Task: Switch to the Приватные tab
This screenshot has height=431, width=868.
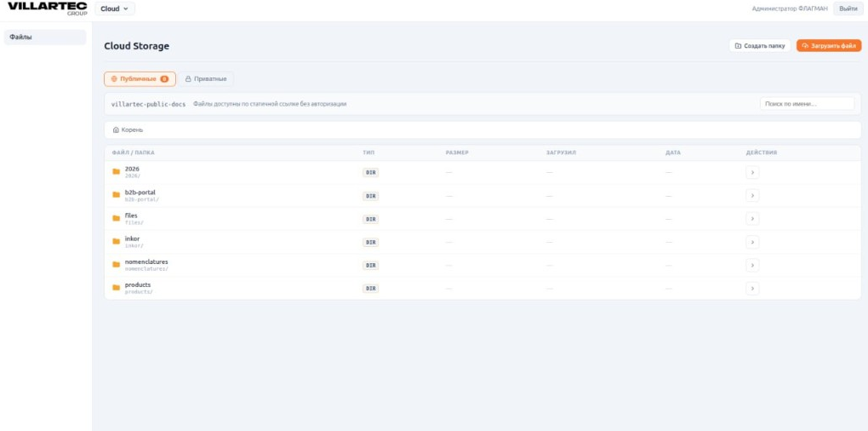Action: tap(206, 79)
